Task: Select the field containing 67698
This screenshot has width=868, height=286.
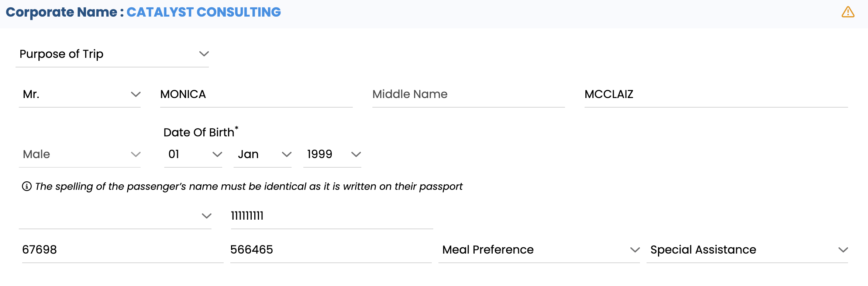Action: [x=123, y=250]
